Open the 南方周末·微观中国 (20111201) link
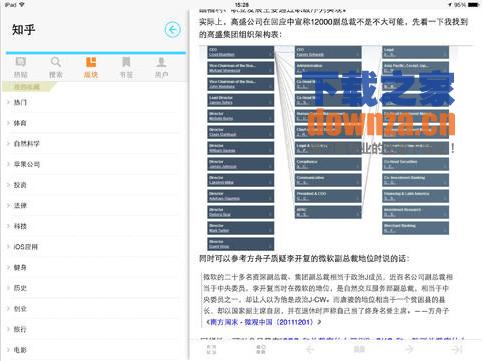 [x=263, y=322]
